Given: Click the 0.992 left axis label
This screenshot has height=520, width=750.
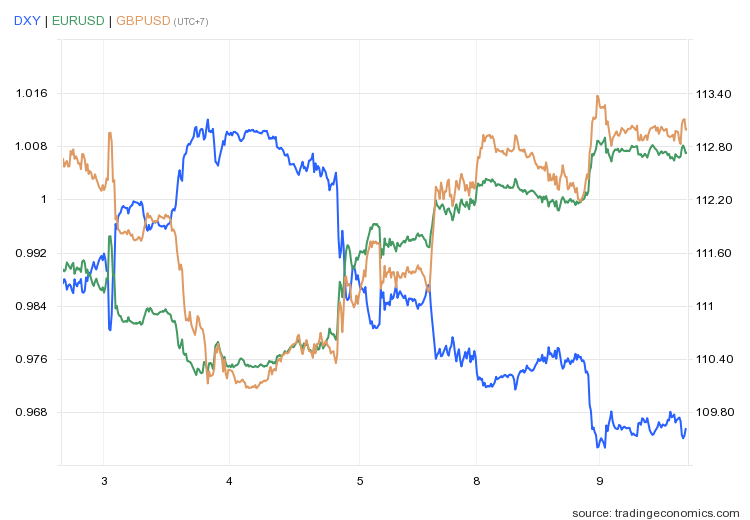Looking at the screenshot, I should pyautogui.click(x=32, y=253).
